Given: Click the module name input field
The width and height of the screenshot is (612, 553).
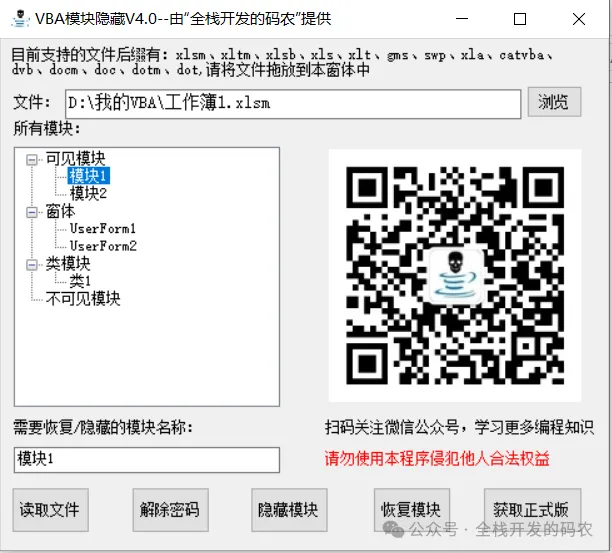Looking at the screenshot, I should (x=147, y=460).
